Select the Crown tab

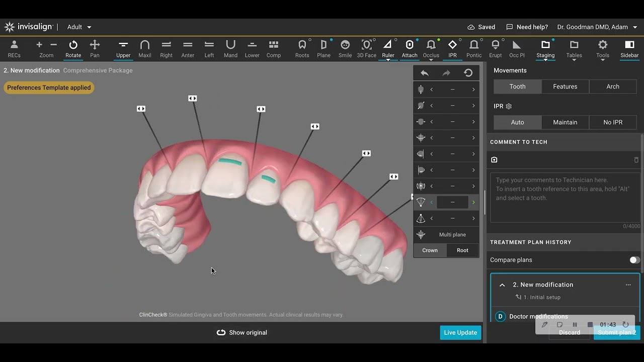[430, 250]
